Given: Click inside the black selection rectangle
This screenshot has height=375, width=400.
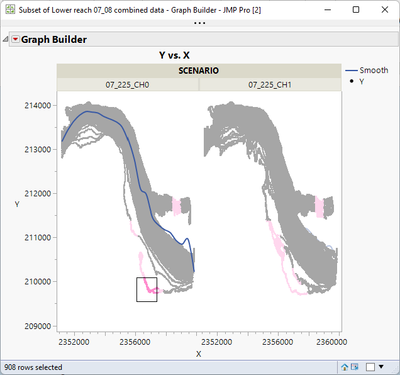Looking at the screenshot, I should (147, 289).
